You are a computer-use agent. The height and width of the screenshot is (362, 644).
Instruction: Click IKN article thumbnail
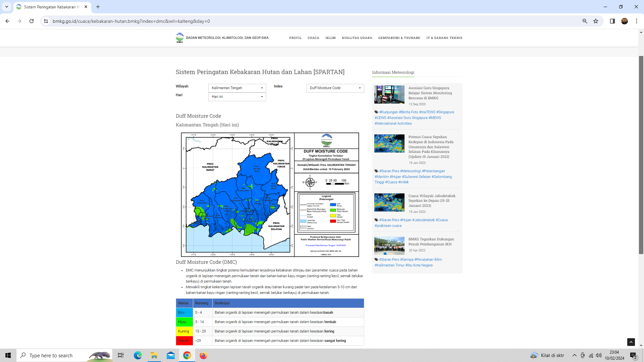click(389, 246)
